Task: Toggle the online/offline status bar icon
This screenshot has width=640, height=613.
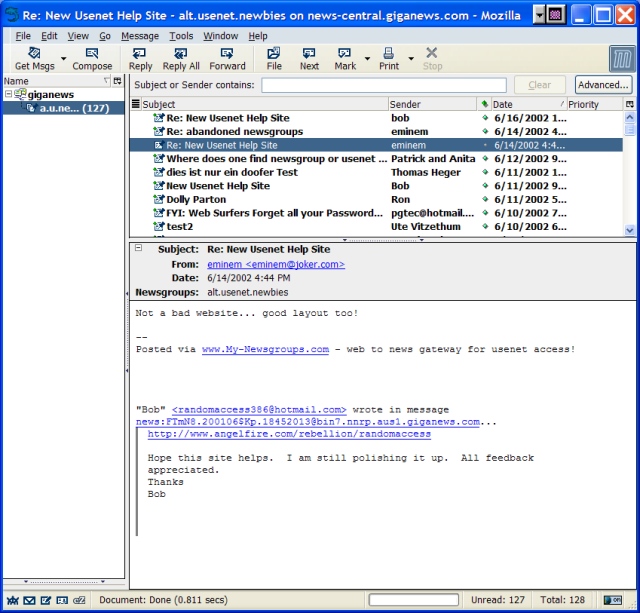Action: click(x=610, y=600)
